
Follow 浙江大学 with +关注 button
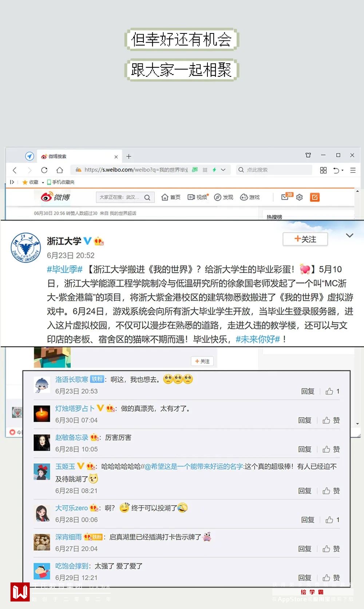305,239
